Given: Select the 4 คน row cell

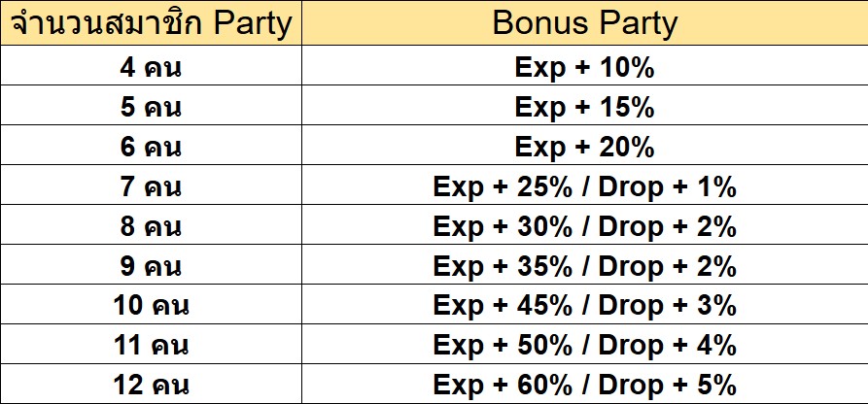Looking at the screenshot, I should 151,65.
